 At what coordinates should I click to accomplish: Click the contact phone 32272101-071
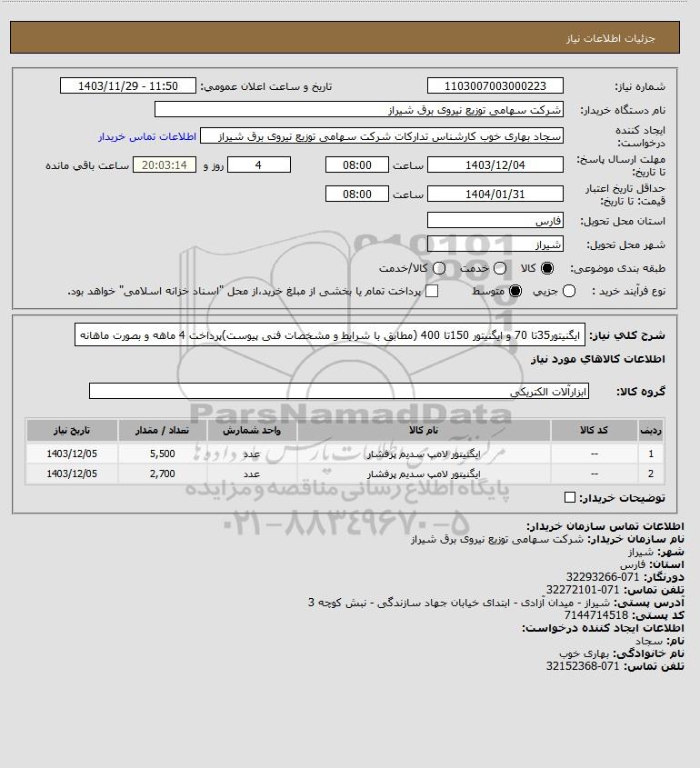pos(583,590)
